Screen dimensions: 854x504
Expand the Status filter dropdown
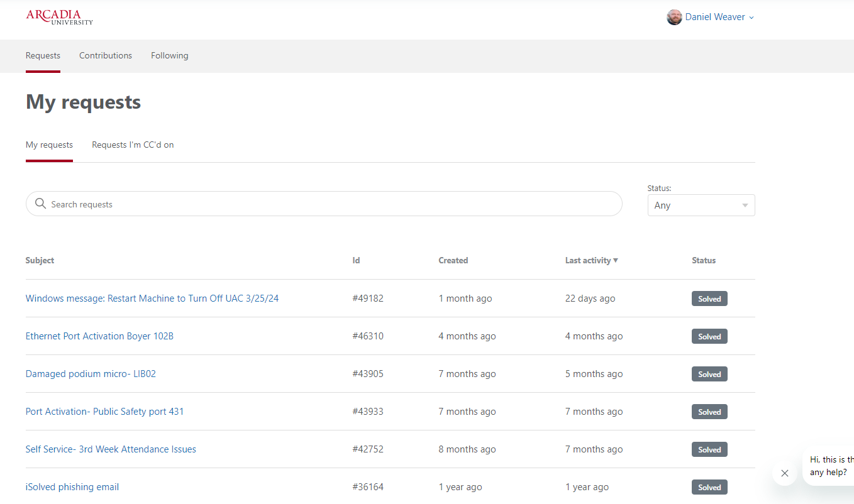[701, 205]
